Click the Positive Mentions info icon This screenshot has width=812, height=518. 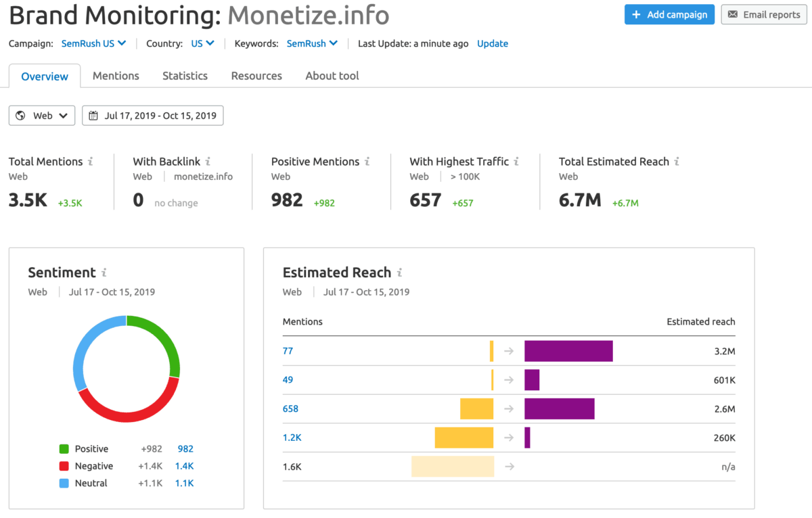pos(367,162)
